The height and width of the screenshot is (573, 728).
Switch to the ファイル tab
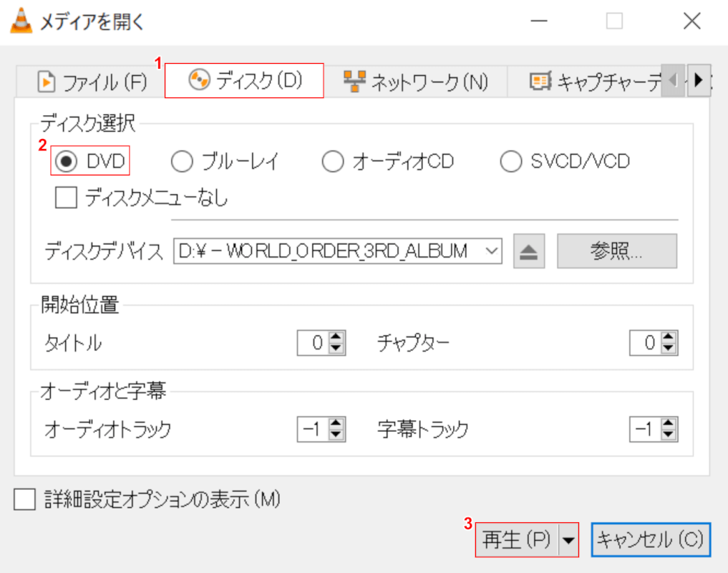pos(89,82)
